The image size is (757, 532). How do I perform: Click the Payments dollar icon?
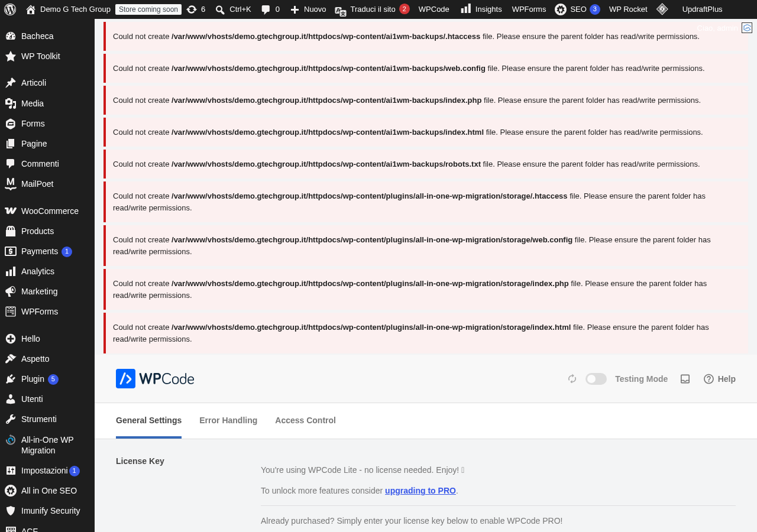pyautogui.click(x=11, y=251)
